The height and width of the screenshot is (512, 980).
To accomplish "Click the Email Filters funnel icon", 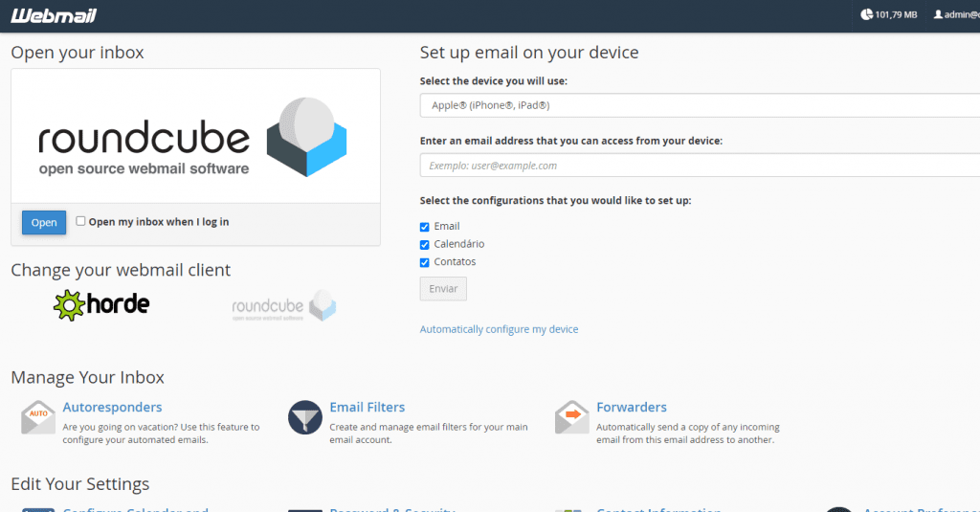I will 305,417.
